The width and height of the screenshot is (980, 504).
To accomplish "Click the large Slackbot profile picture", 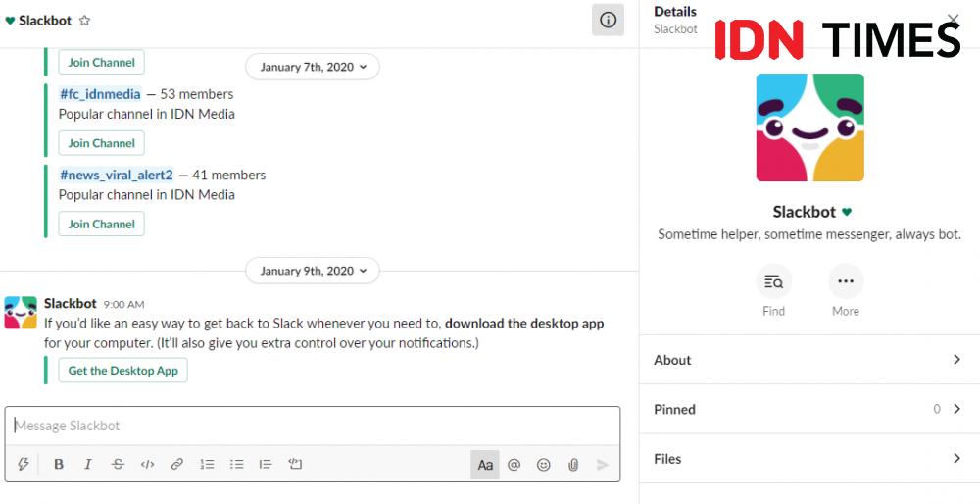I will [x=810, y=127].
